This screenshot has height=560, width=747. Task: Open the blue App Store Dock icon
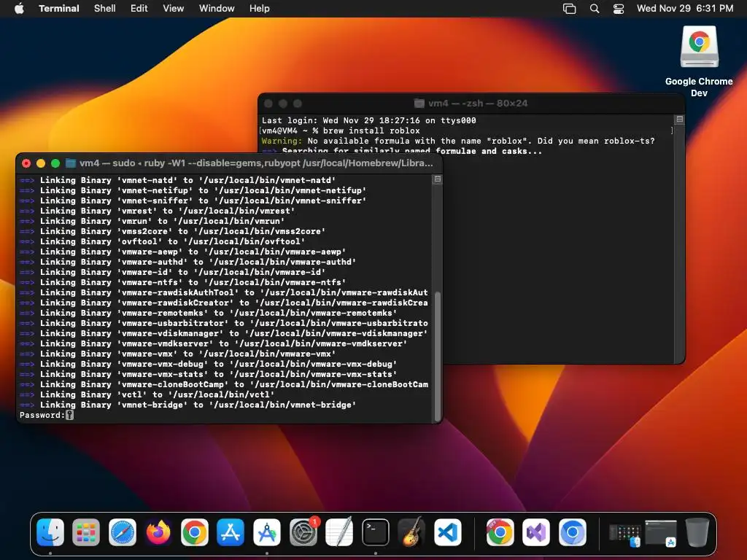click(231, 532)
